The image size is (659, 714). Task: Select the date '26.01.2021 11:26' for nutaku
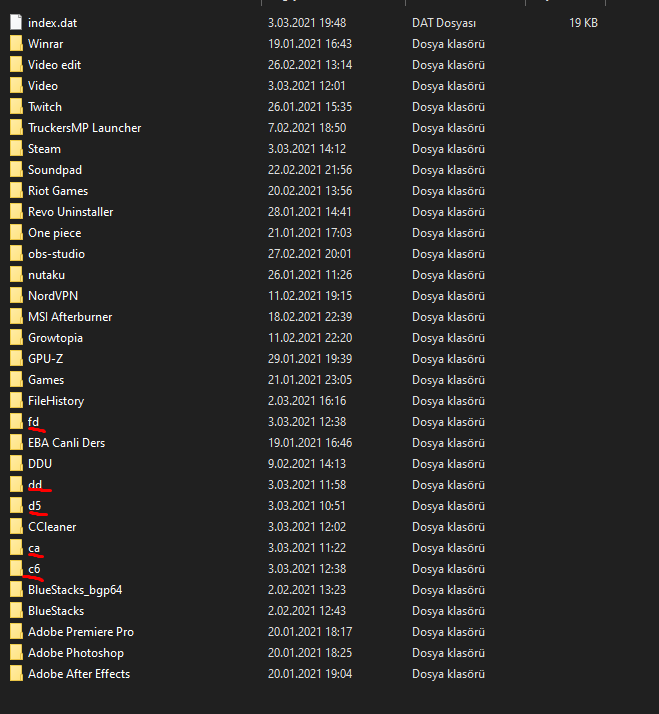click(x=310, y=275)
